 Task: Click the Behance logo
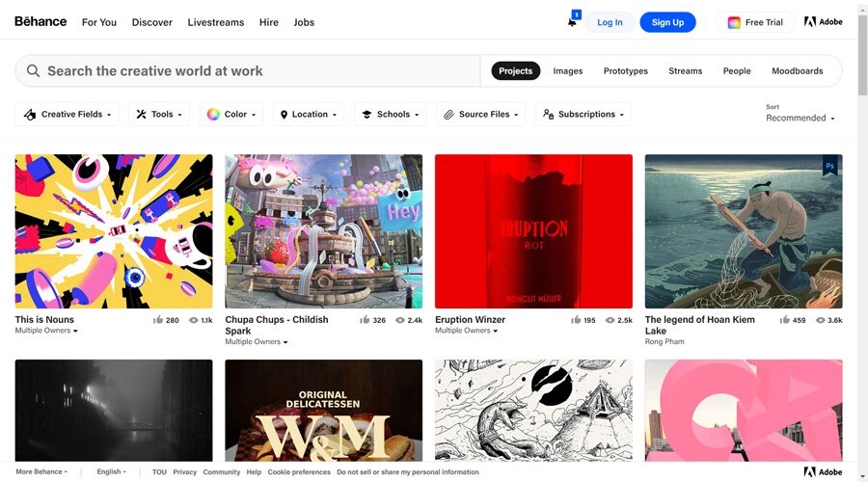pos(41,21)
